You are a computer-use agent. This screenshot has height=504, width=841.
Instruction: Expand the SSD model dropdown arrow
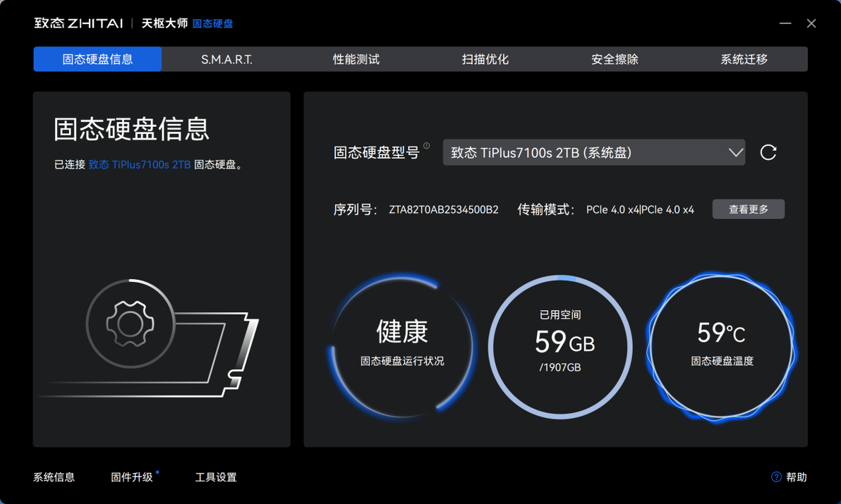736,153
